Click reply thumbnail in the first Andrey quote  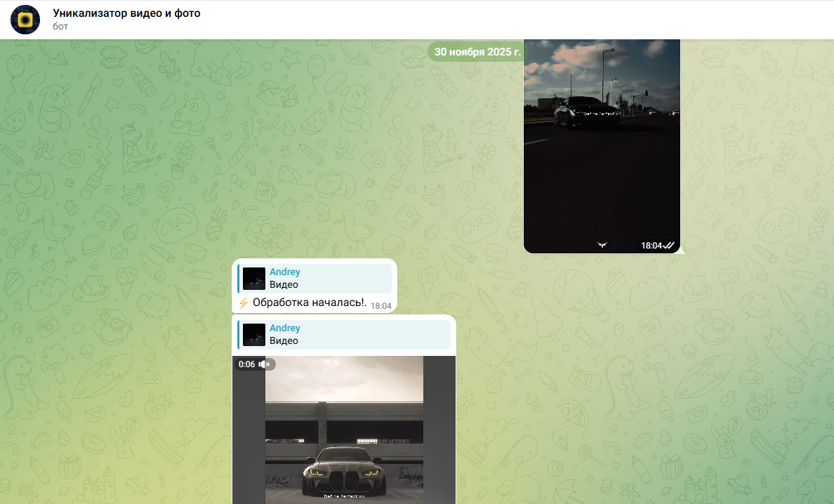pyautogui.click(x=254, y=279)
